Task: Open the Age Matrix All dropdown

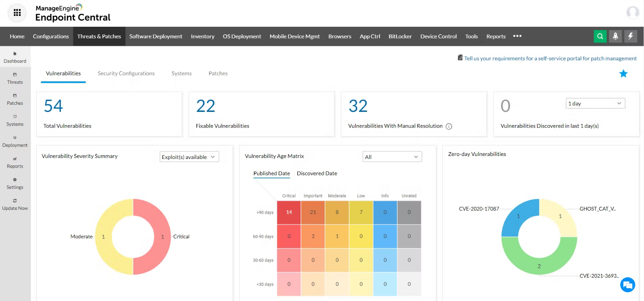Action: coord(392,157)
